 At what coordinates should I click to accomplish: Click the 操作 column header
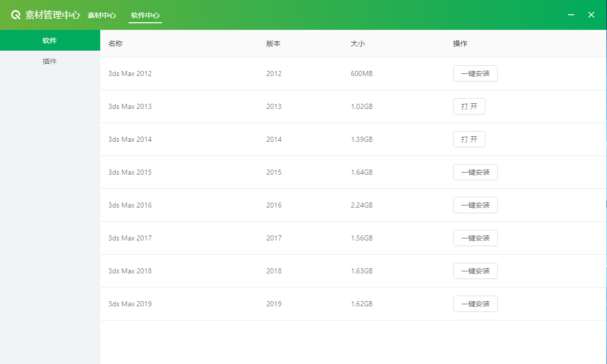pos(460,44)
